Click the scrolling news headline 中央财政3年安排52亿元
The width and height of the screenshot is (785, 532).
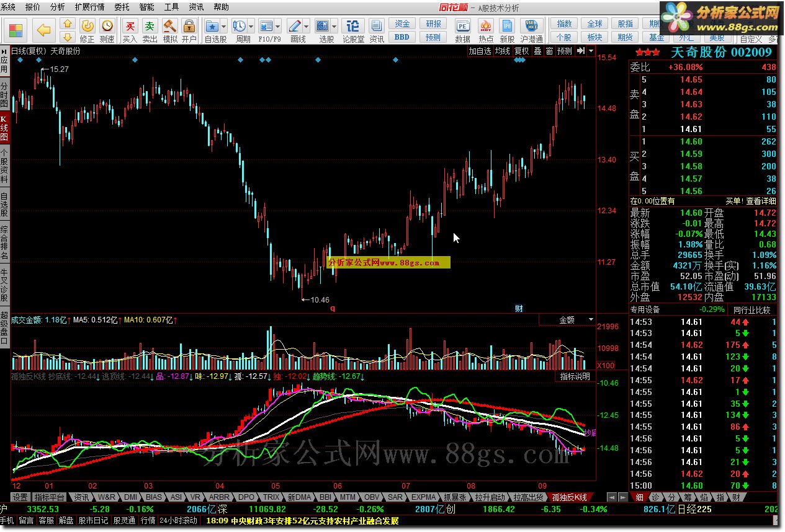click(x=314, y=521)
